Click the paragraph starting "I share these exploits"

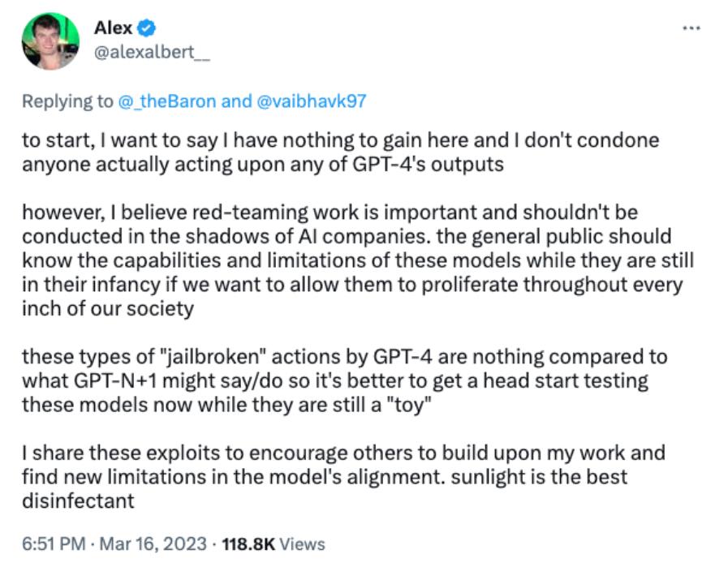343,476
